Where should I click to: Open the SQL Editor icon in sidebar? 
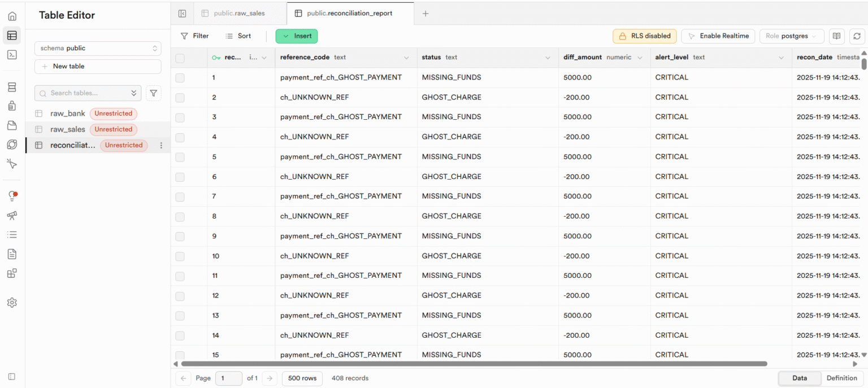coord(12,55)
